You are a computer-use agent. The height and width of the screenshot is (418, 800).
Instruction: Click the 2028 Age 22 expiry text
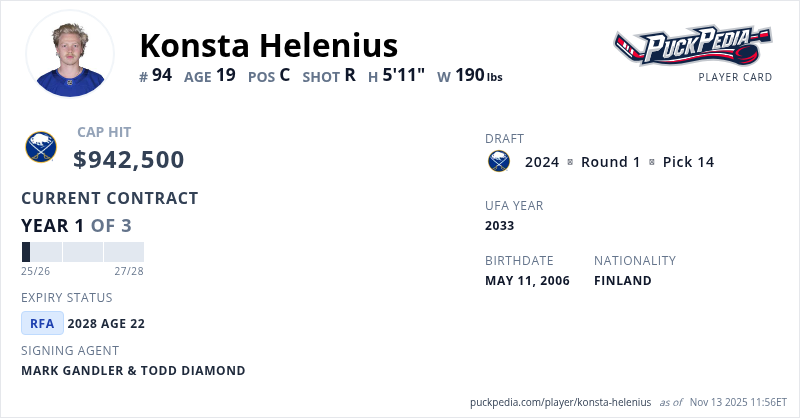click(106, 323)
